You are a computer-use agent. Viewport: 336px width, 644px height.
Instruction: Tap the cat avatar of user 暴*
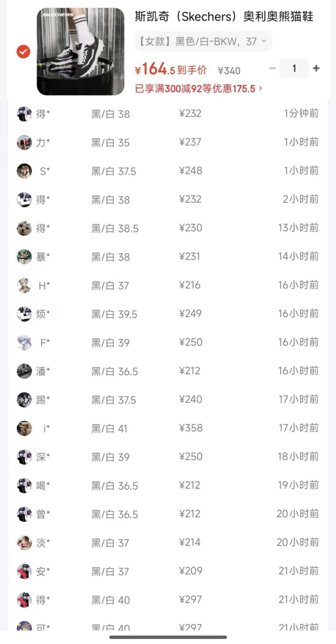click(x=24, y=257)
